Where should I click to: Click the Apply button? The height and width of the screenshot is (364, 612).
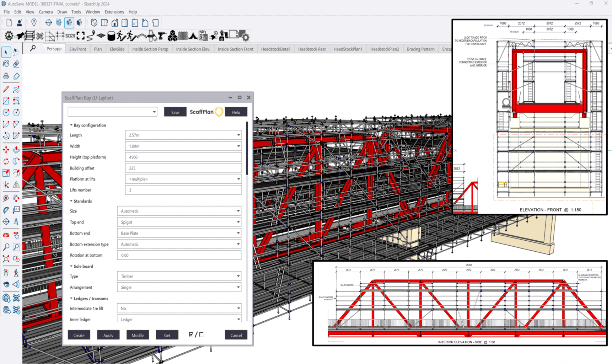pyautogui.click(x=108, y=335)
